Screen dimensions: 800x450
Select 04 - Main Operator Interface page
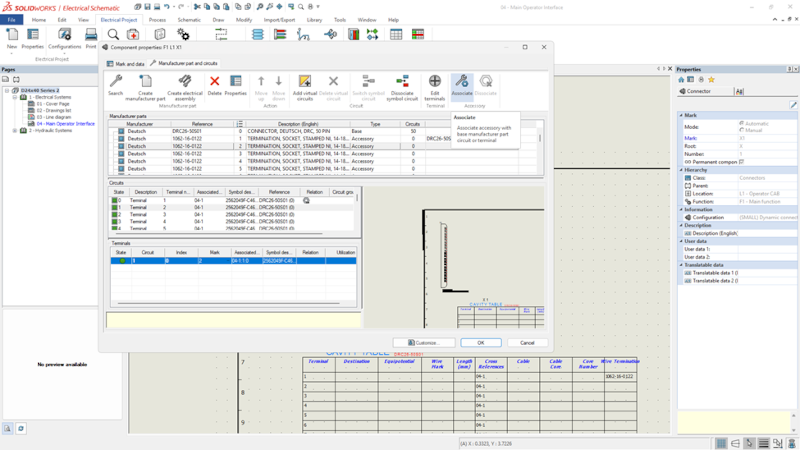[64, 124]
